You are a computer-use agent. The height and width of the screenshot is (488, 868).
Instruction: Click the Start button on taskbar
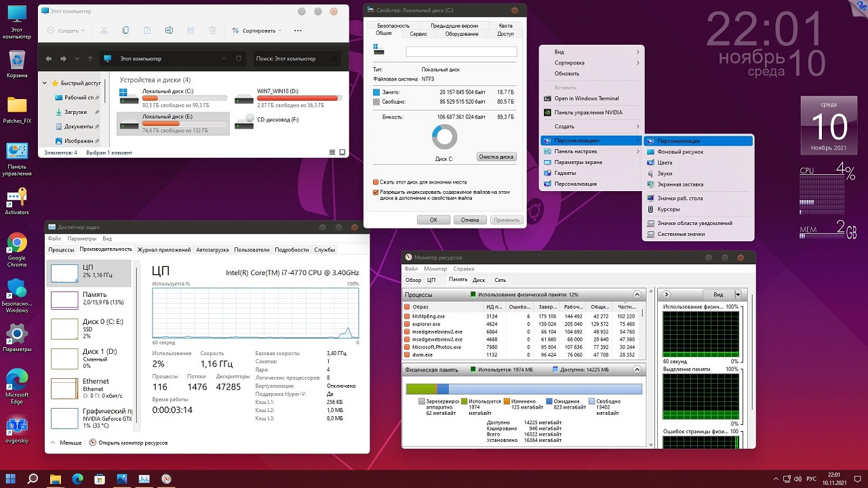pos(12,479)
